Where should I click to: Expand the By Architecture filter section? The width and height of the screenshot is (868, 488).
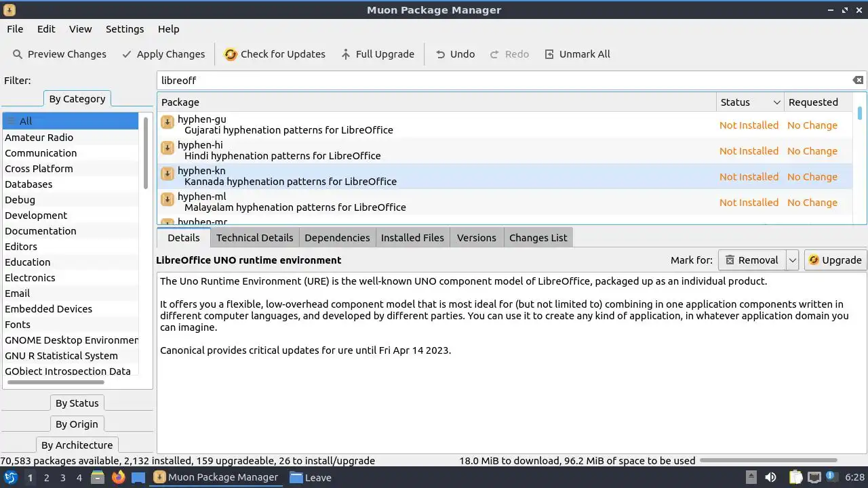pos(77,445)
